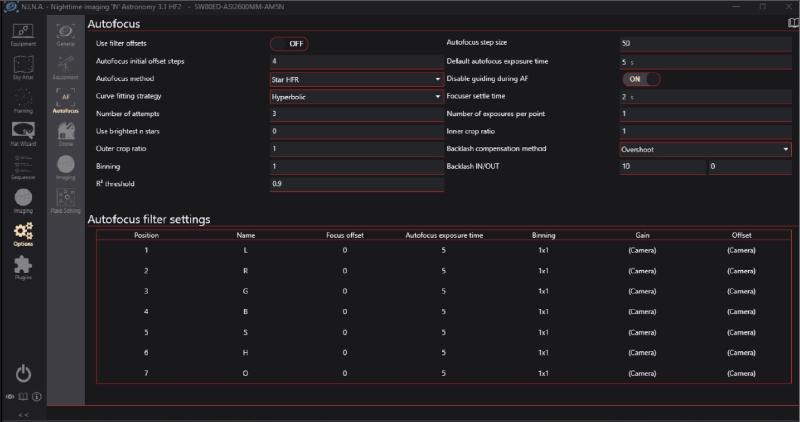
Task: Click the Default autofocus exposure time field
Action: (x=705, y=62)
